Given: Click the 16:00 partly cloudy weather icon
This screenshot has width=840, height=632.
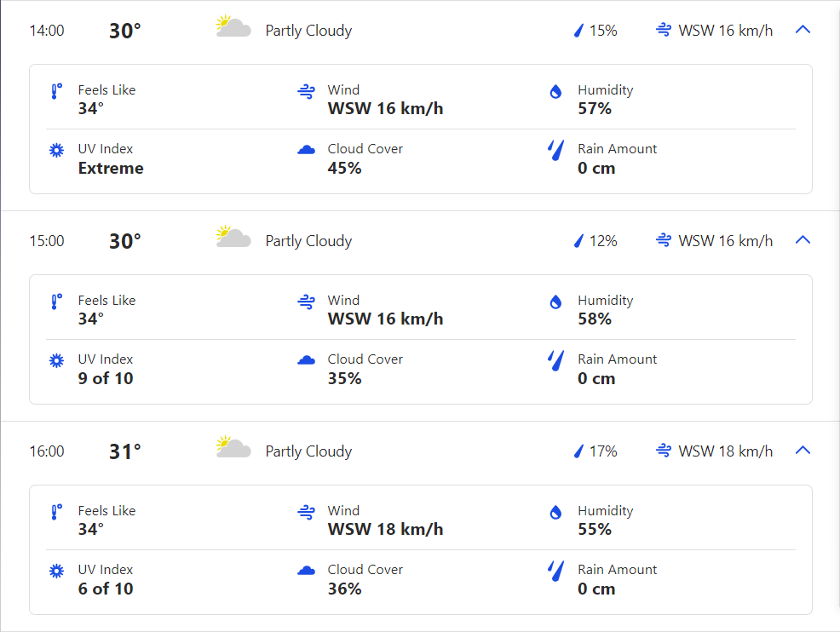Looking at the screenshot, I should pyautogui.click(x=233, y=448).
